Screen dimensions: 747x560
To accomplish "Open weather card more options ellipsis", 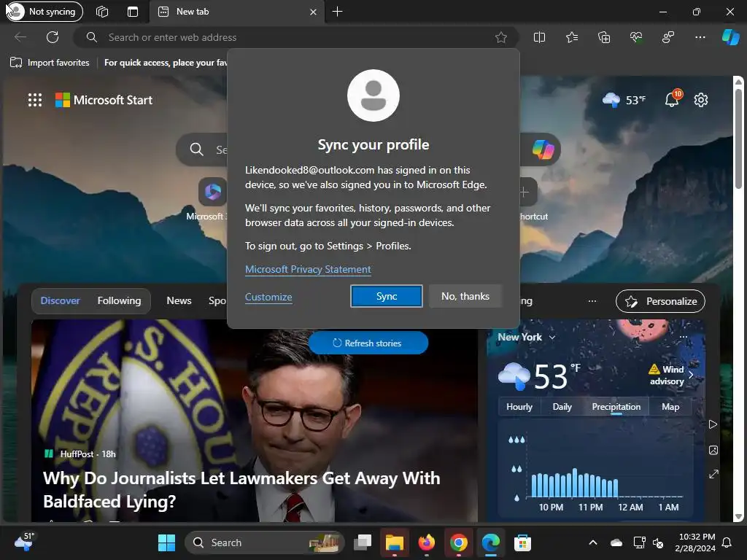I will coord(684,337).
